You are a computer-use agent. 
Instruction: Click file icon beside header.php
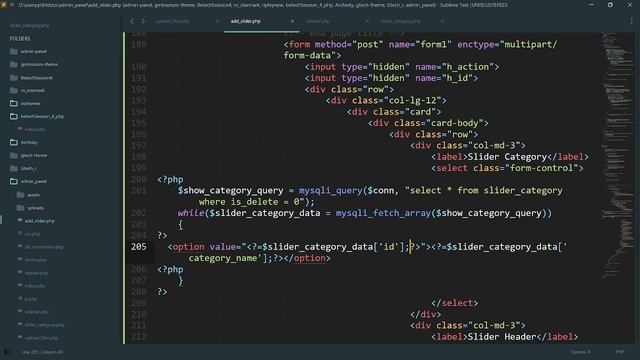point(20,273)
